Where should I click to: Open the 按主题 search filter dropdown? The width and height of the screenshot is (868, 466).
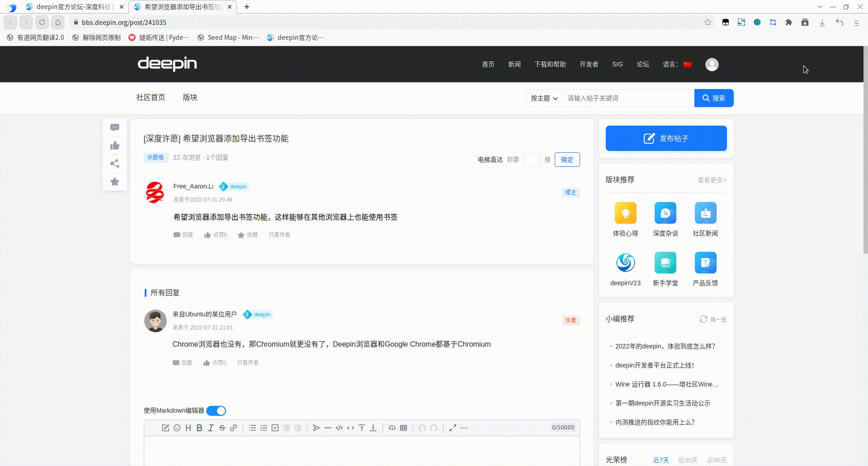pos(544,98)
